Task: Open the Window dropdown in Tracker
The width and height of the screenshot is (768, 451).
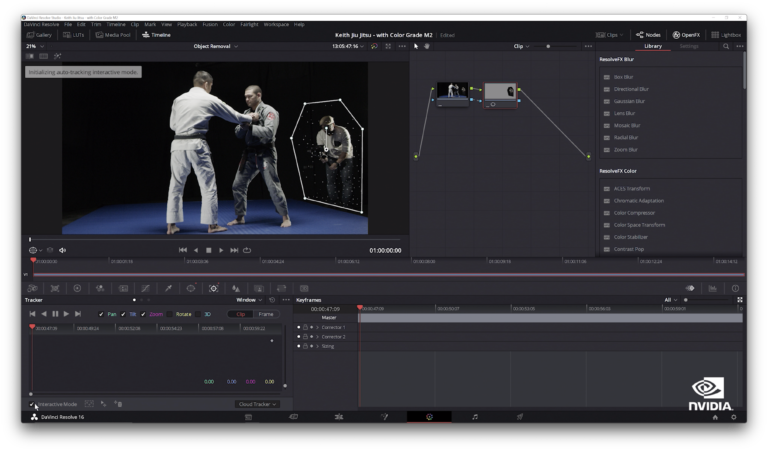Action: coord(249,300)
